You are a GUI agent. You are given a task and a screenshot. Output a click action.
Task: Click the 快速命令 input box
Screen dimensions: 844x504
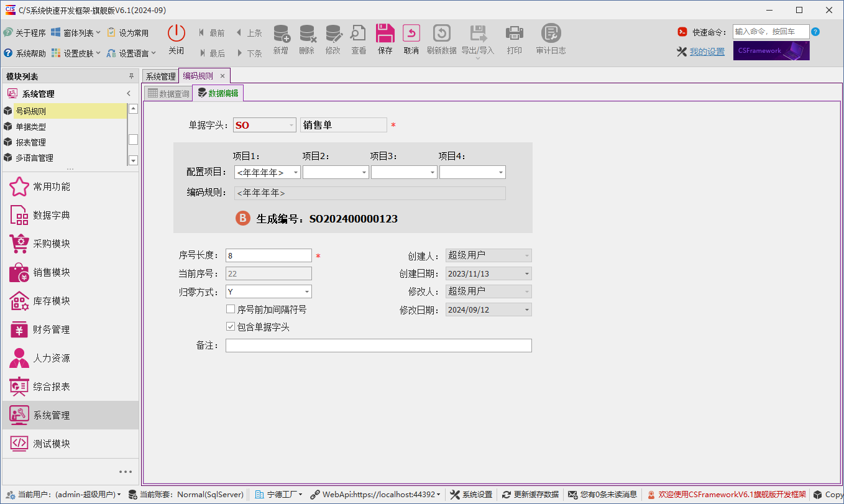click(x=771, y=32)
